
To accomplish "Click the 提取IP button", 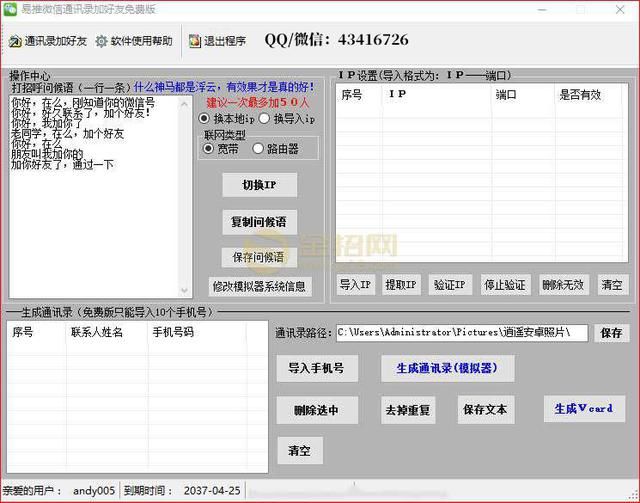I will 401,285.
